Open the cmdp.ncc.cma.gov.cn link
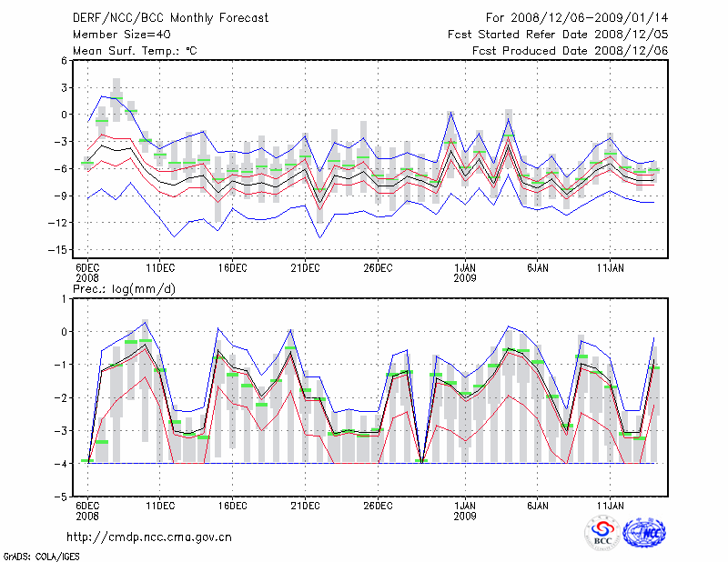 click(149, 537)
